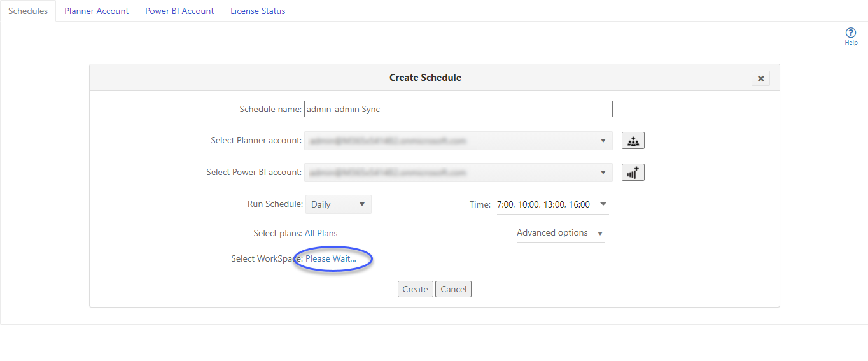Viewport: 868px width, 361px height.
Task: Click the add Planner account people icon
Action: click(x=633, y=141)
